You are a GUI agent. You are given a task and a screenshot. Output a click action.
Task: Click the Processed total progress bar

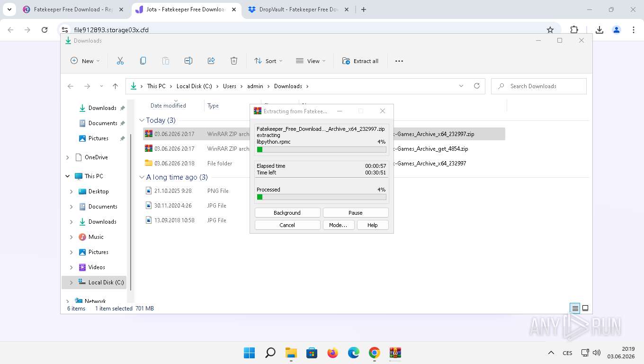pos(322,197)
